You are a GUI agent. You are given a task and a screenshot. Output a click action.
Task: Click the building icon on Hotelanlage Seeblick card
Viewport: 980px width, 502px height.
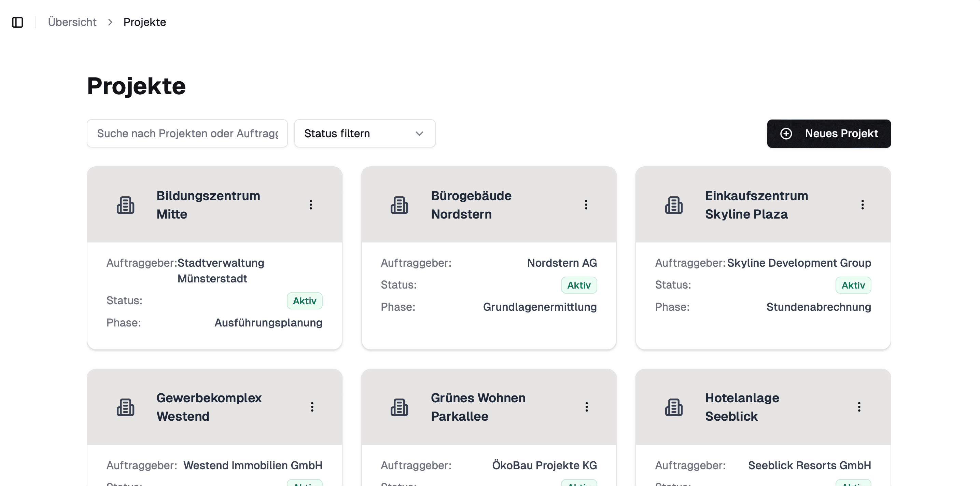(x=674, y=407)
